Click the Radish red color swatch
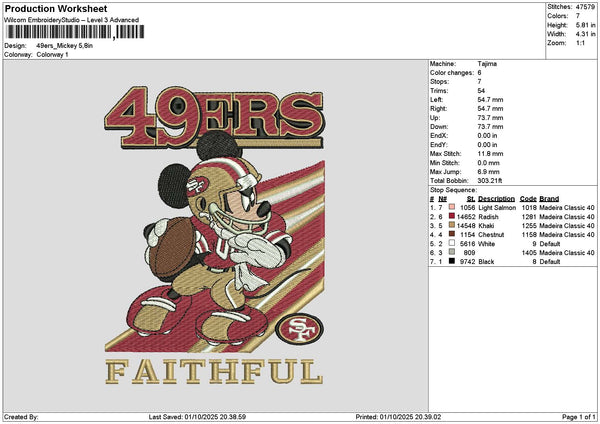This screenshot has width=600, height=424. (x=452, y=217)
